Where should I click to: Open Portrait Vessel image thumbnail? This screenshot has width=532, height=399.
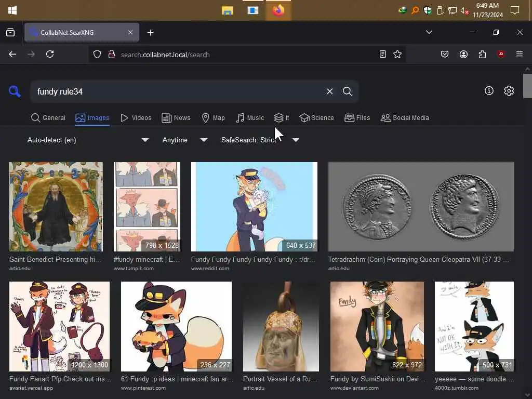tap(281, 326)
